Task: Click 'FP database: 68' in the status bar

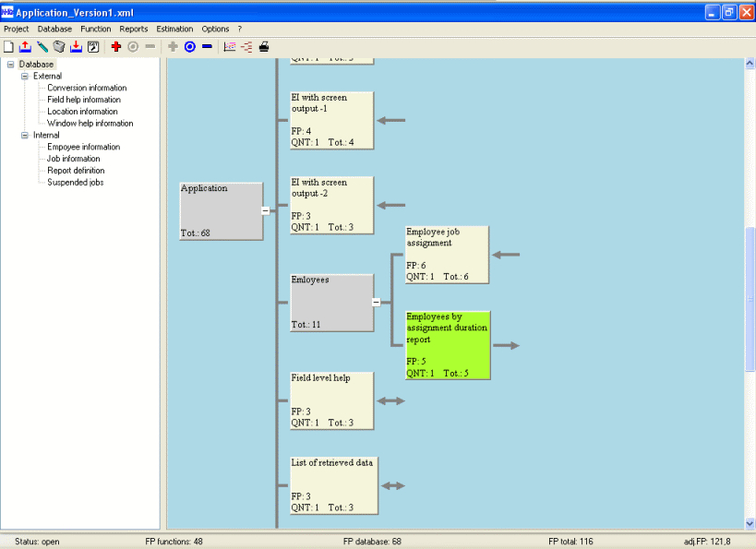Action: [372, 542]
